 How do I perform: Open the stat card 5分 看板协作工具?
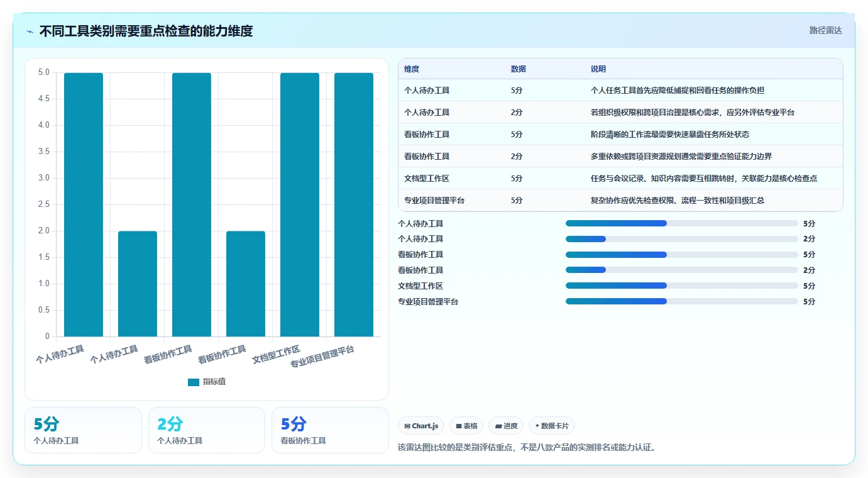click(x=330, y=430)
